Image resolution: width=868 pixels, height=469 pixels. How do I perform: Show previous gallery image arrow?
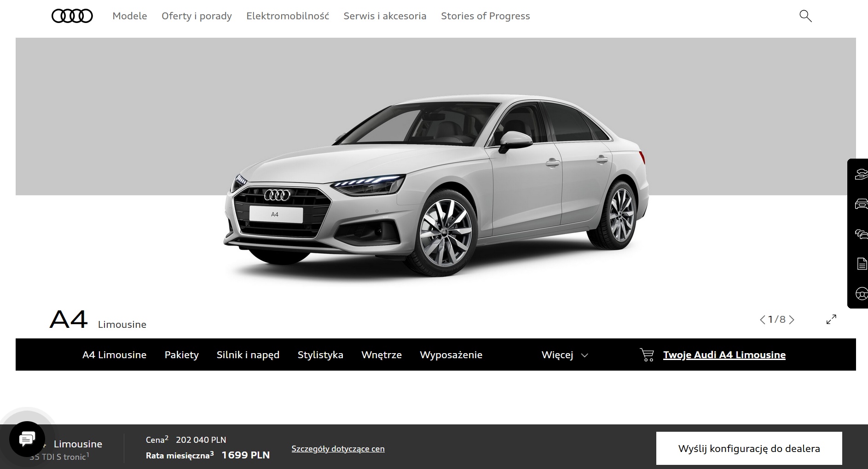pos(763,320)
